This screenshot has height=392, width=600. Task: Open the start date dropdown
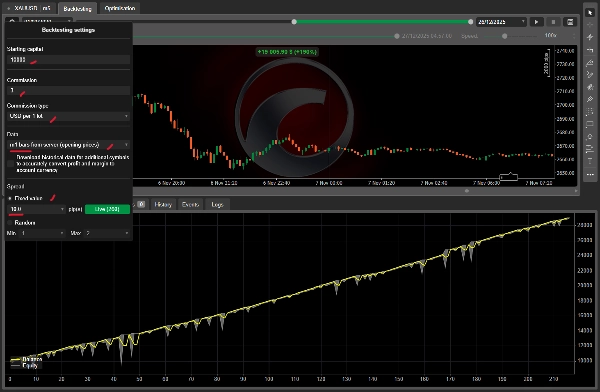coord(47,20)
